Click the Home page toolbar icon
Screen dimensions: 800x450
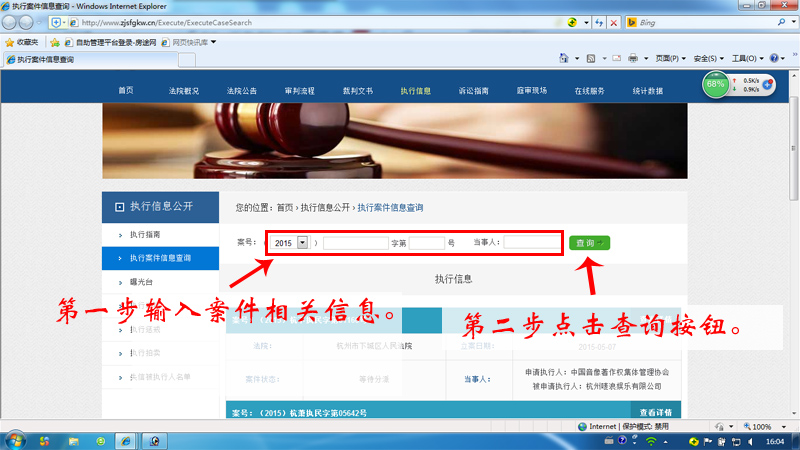point(563,58)
